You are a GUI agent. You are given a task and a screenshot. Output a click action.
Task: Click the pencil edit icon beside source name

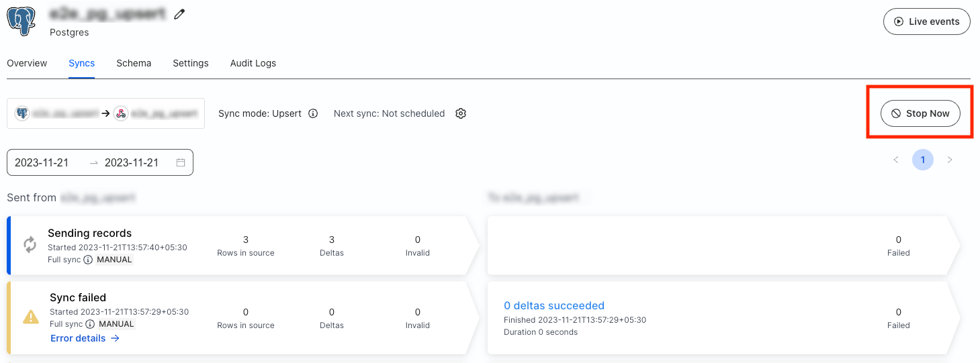(x=179, y=14)
